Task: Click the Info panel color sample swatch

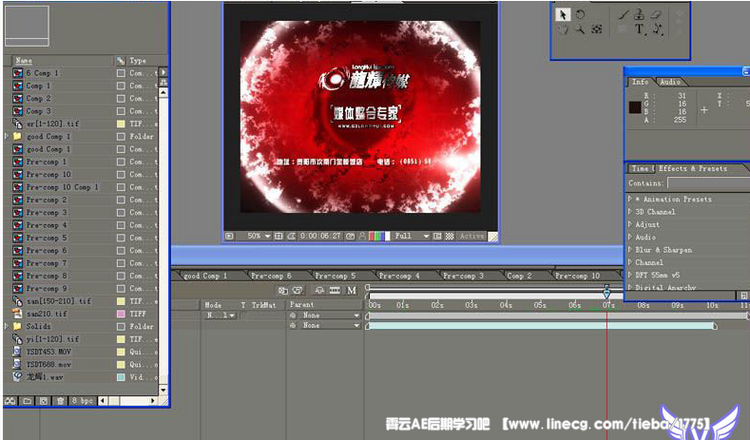Action: pyautogui.click(x=635, y=107)
